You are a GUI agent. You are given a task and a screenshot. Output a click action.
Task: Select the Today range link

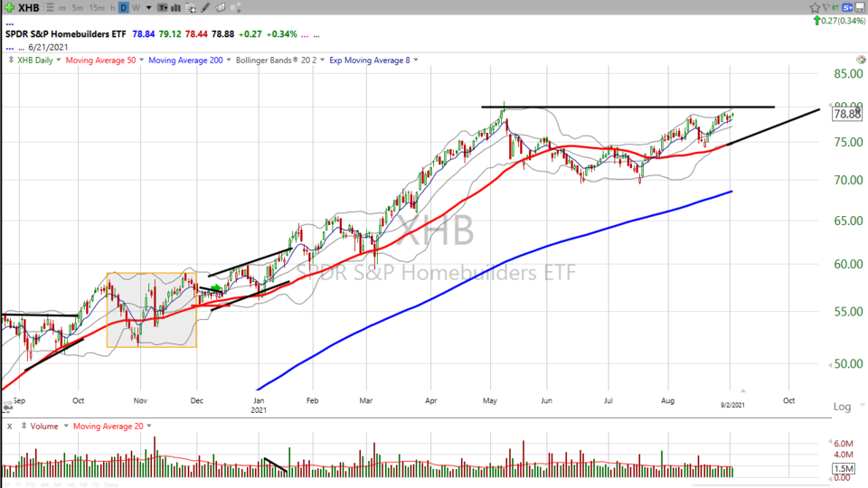[x=110, y=484]
